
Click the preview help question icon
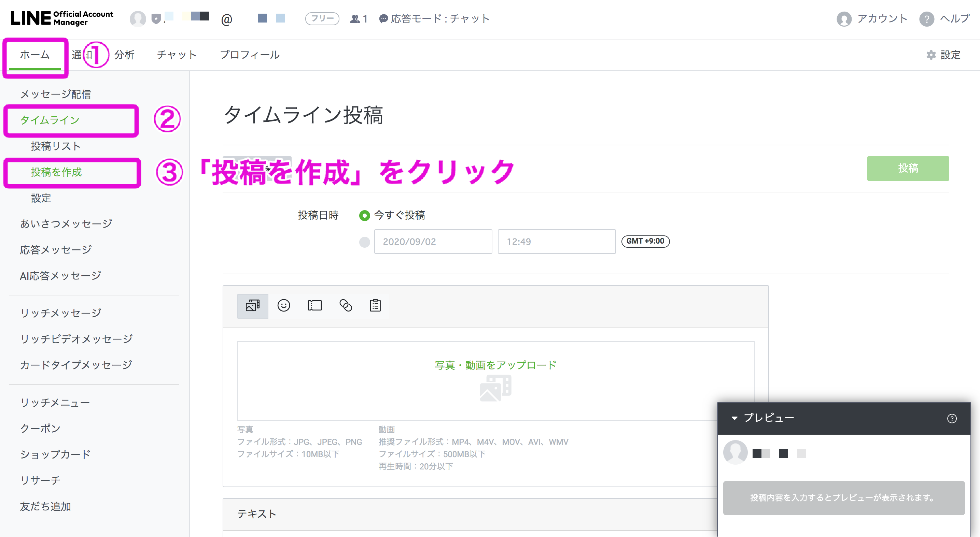click(x=952, y=418)
